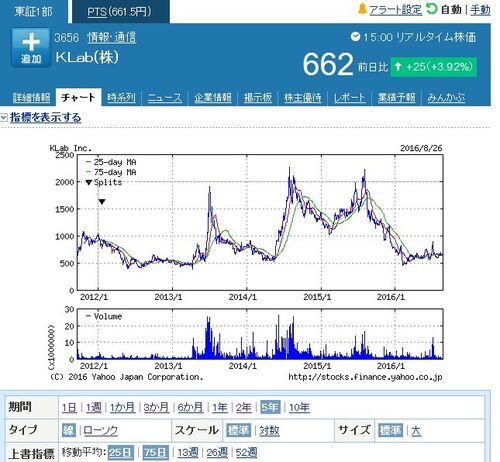Click the bell alert icon
The image size is (500, 462).
pos(362,9)
